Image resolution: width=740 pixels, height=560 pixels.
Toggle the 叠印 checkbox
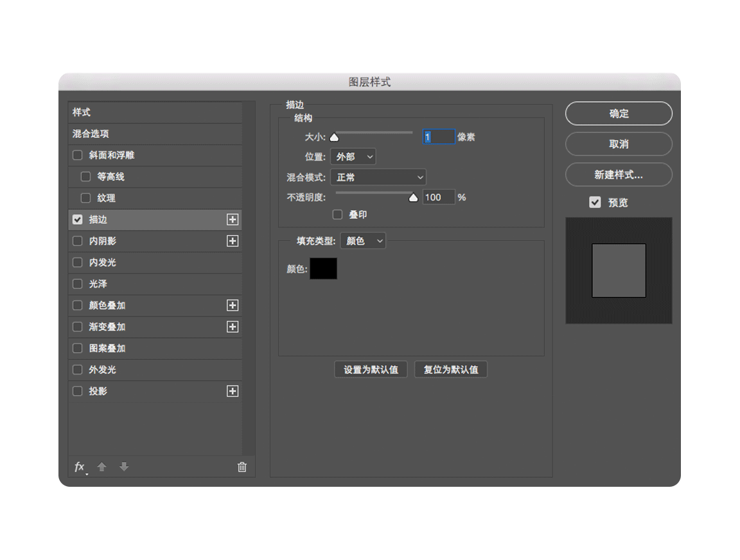(337, 214)
